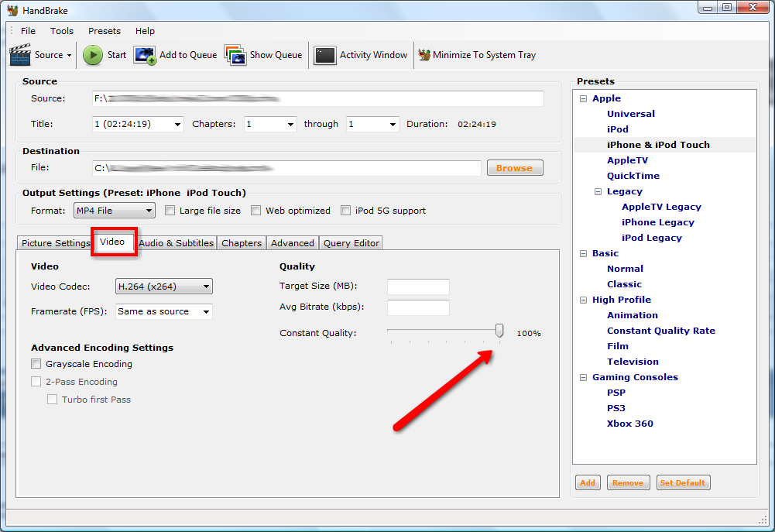Switch to the Chapters tab

(x=242, y=243)
